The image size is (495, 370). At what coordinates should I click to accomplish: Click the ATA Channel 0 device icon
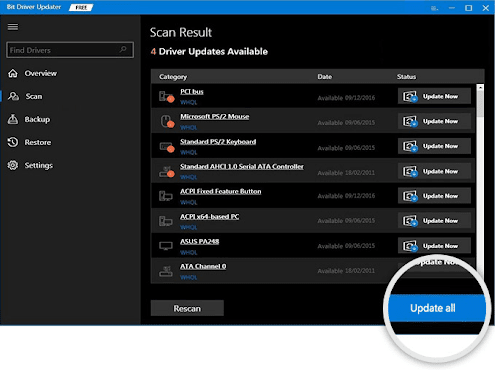pyautogui.click(x=166, y=271)
